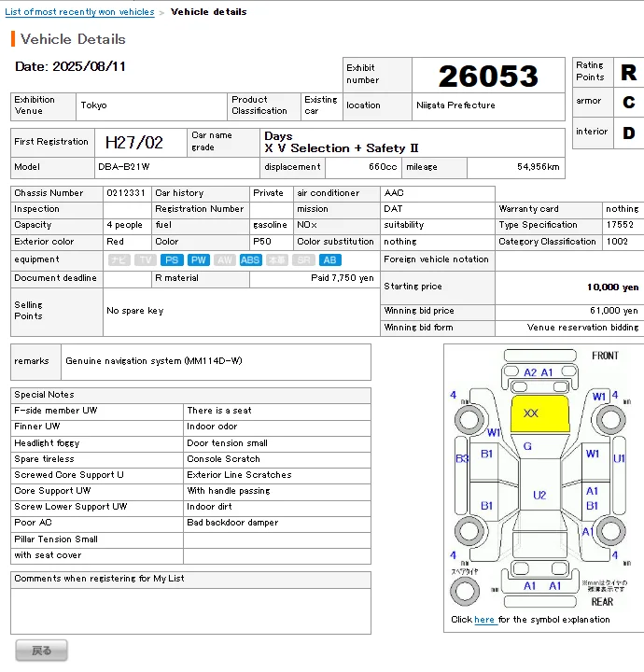This screenshot has width=644, height=672.
Task: Click the greyed-out 本革 leather badge
Action: tap(277, 260)
